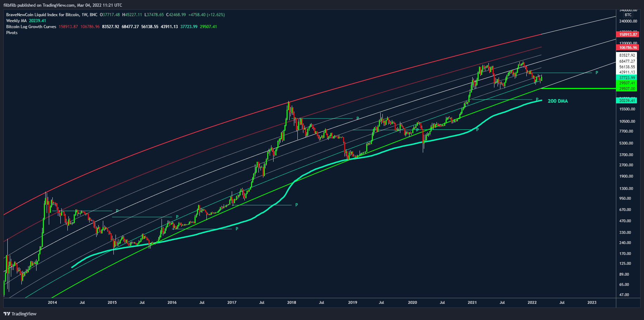Click the red 106786.96 price label
Image resolution: width=644 pixels, height=320 pixels.
pos(628,47)
